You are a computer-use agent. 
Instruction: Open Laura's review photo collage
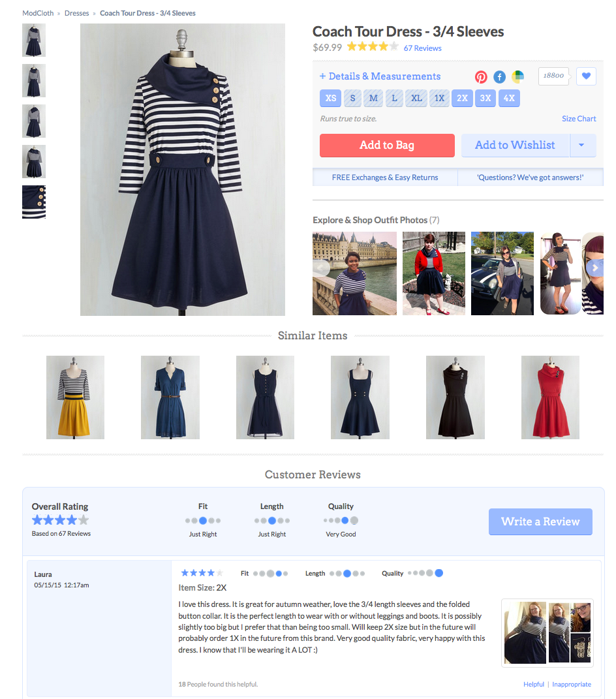[547, 633]
